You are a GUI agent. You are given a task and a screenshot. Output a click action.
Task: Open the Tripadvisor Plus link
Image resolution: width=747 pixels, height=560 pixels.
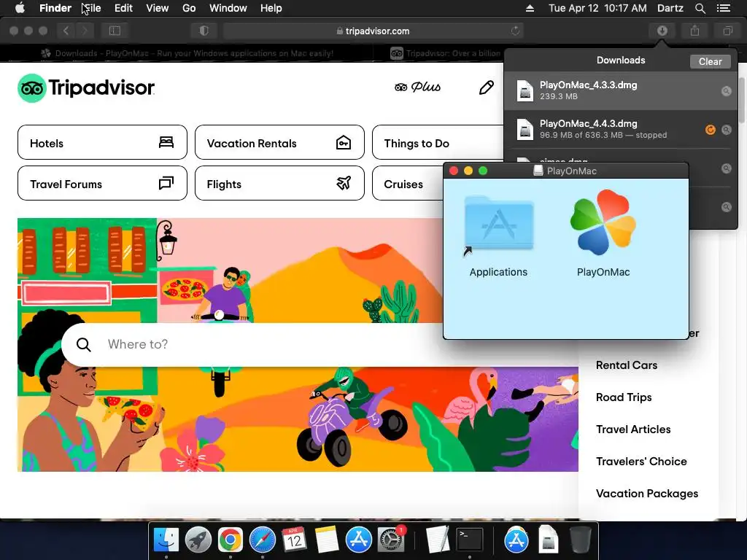418,87
